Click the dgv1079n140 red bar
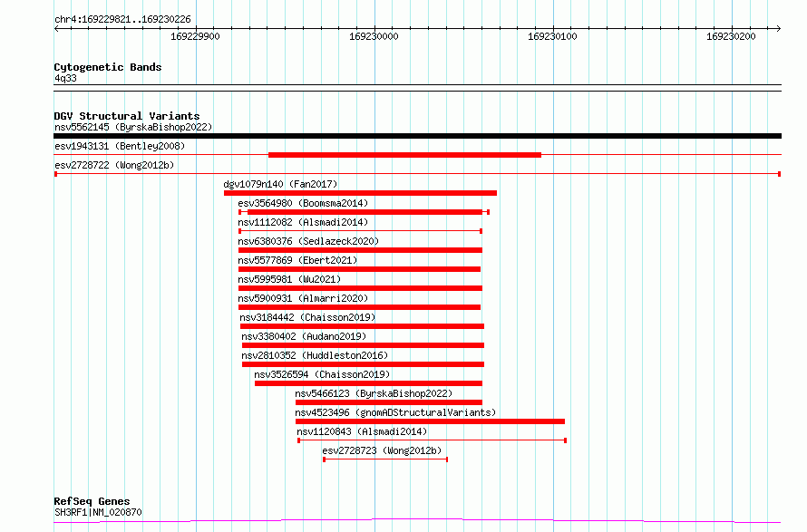This screenshot has width=807, height=532. (x=360, y=193)
